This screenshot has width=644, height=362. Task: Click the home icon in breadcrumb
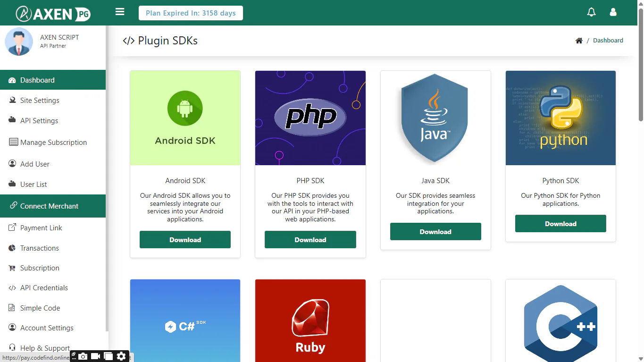pyautogui.click(x=579, y=41)
